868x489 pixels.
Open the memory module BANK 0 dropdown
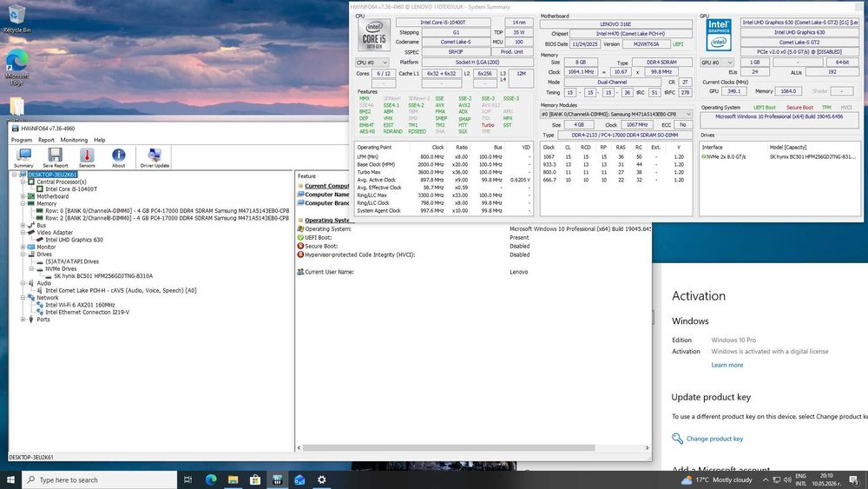point(616,114)
